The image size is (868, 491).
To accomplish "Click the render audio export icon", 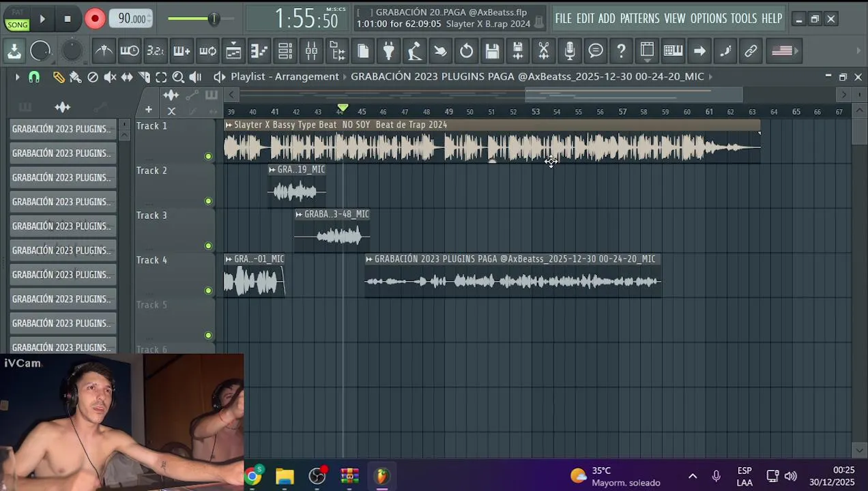I will coord(518,50).
